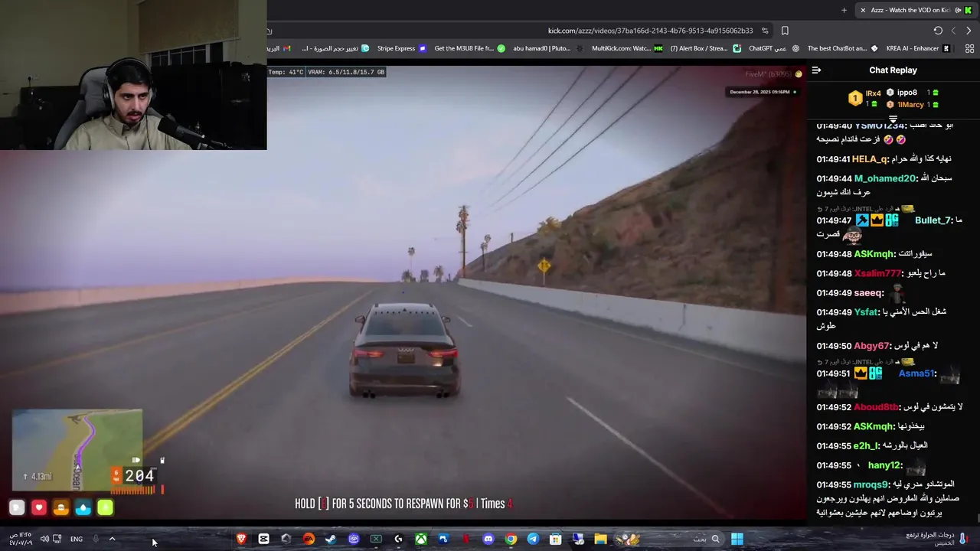The width and height of the screenshot is (980, 551).
Task: Show hidden system tray icons
Action: (112, 539)
